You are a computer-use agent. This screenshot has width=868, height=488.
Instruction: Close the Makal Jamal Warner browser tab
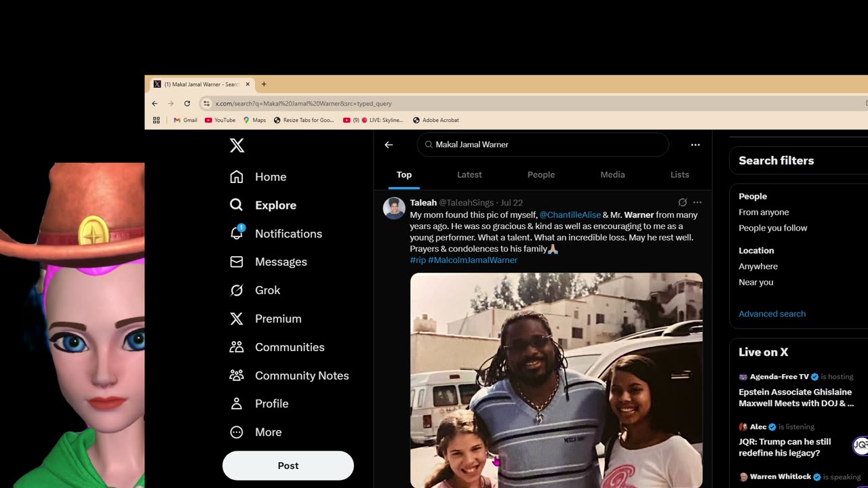(x=248, y=84)
